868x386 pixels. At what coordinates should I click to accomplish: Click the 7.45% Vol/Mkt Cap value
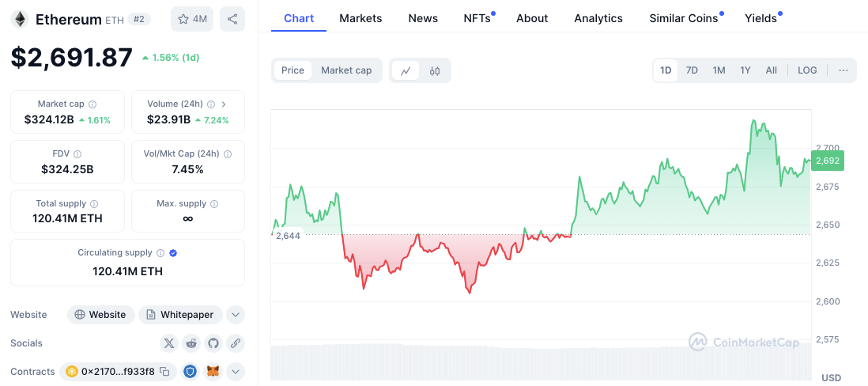coord(187,169)
